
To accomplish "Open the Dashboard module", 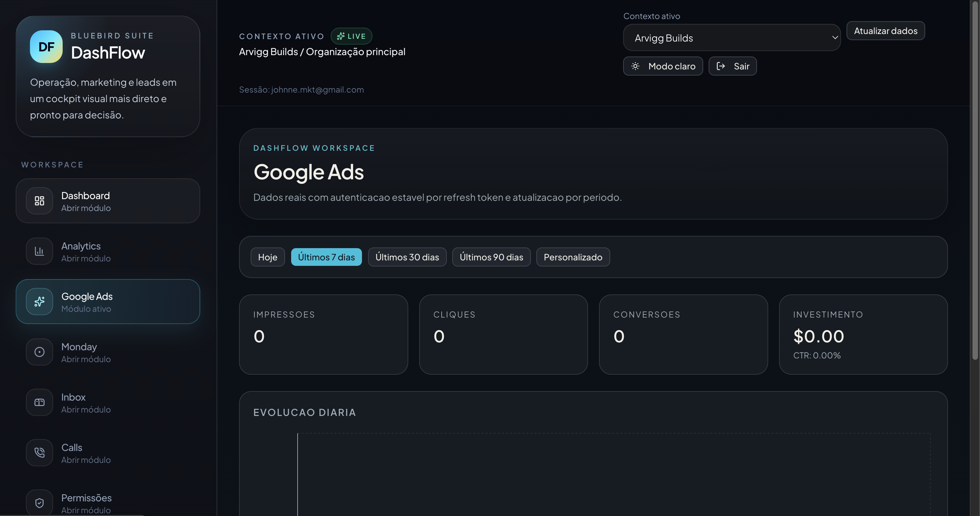I will click(x=108, y=201).
